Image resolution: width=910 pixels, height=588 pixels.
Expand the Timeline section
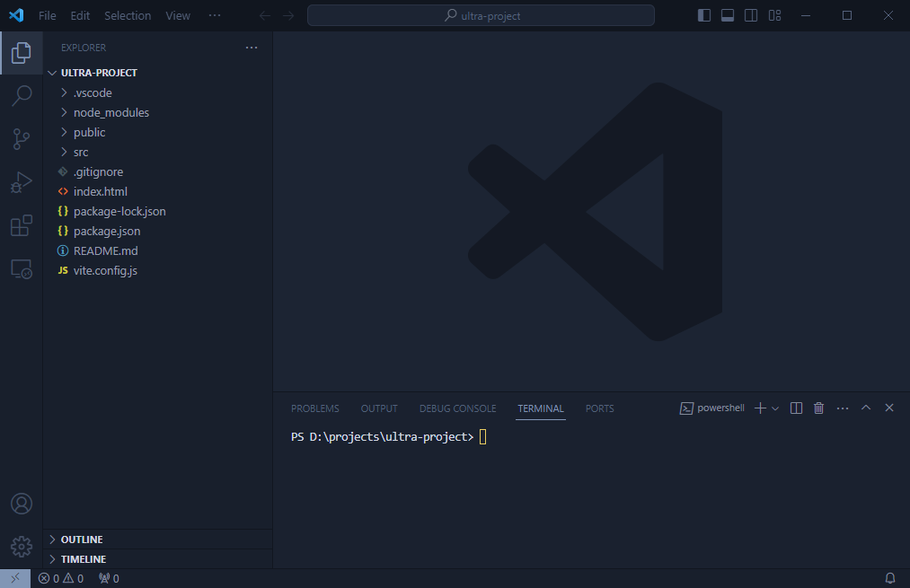click(x=157, y=559)
